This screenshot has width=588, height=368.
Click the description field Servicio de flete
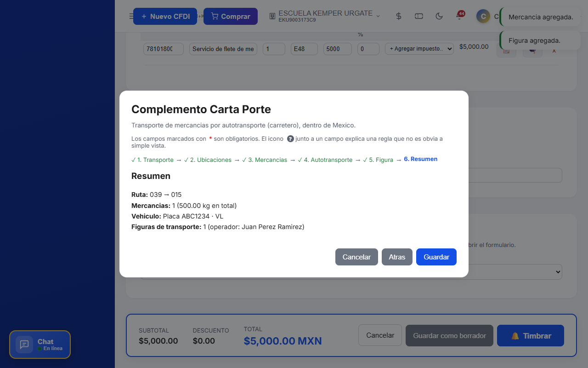(223, 49)
